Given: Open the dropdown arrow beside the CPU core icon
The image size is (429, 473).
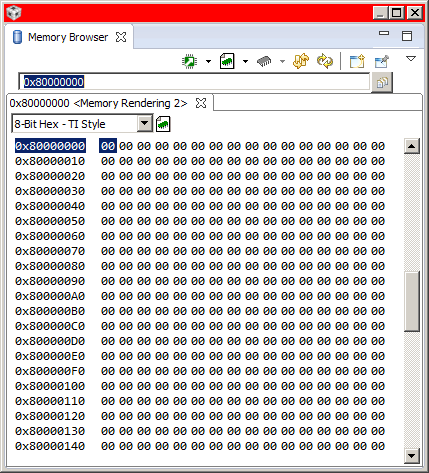Looking at the screenshot, I should (208, 61).
